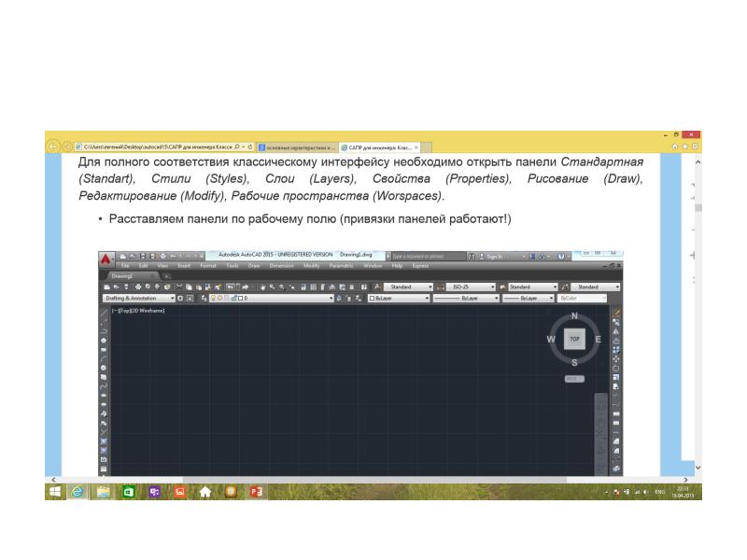Open the File menu in AutoCAD
Image resolution: width=747 pixels, height=560 pixels.
125,266
